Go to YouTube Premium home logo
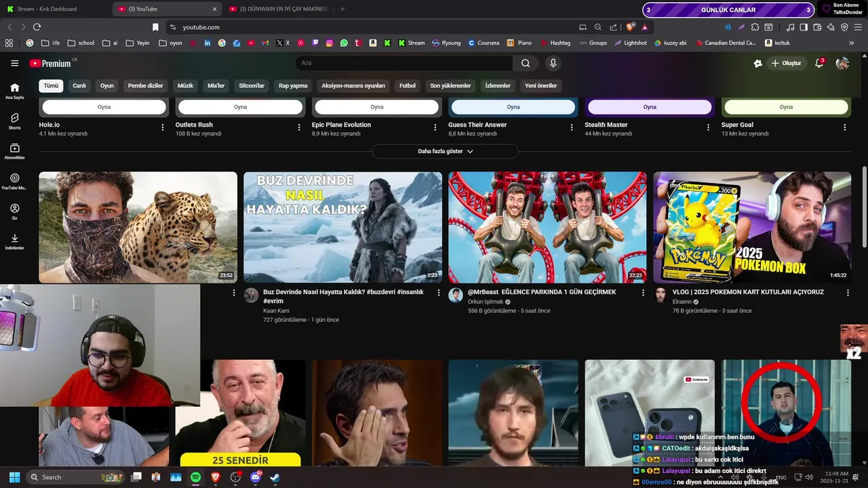The height and width of the screenshot is (488, 868). 51,63
